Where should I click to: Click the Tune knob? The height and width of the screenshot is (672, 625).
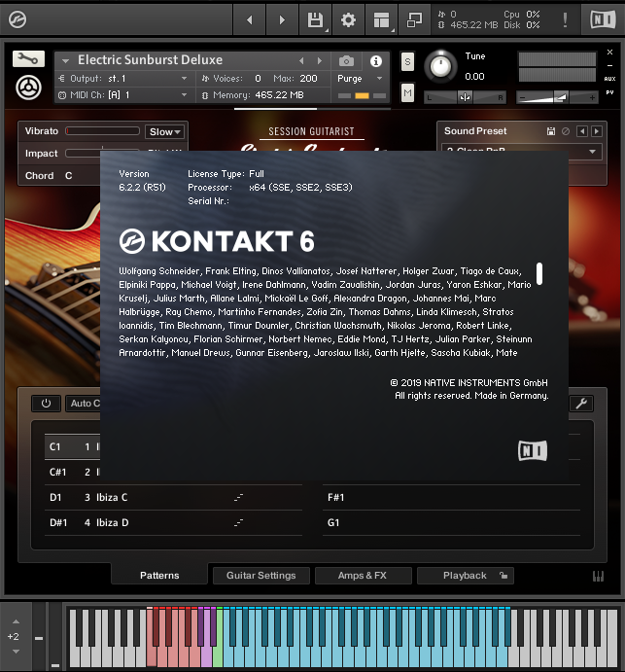[440, 66]
